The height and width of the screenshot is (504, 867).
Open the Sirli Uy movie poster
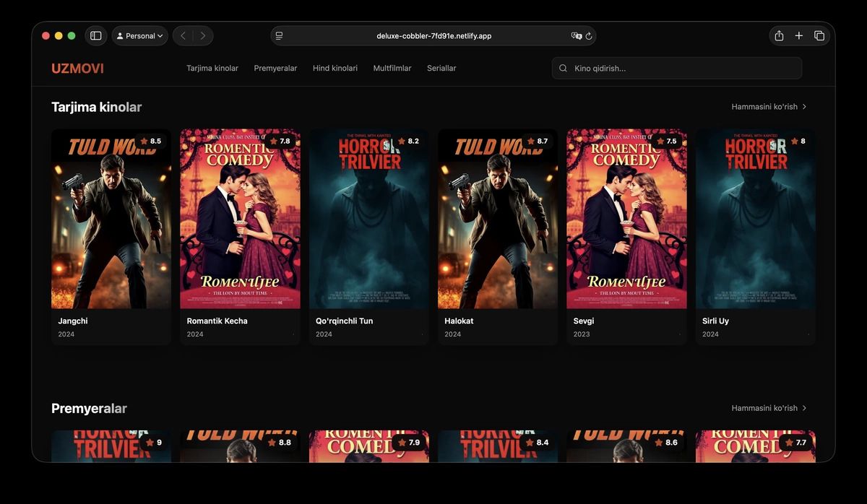[756, 219]
